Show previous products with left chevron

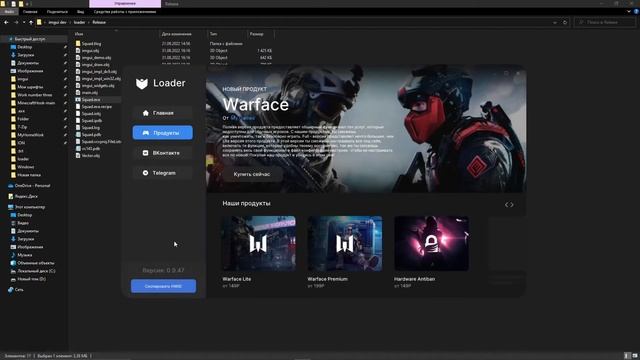507,204
